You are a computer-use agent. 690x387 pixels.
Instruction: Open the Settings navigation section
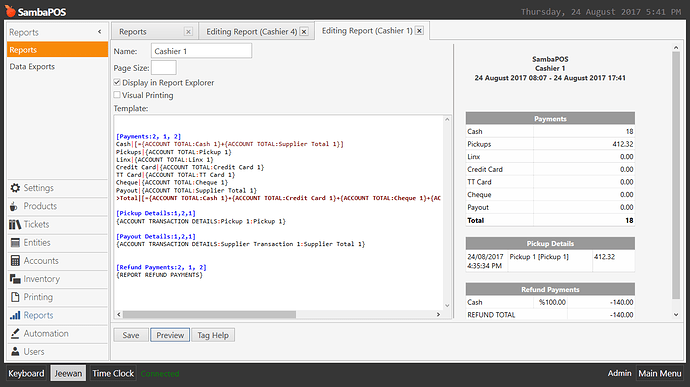(58, 188)
